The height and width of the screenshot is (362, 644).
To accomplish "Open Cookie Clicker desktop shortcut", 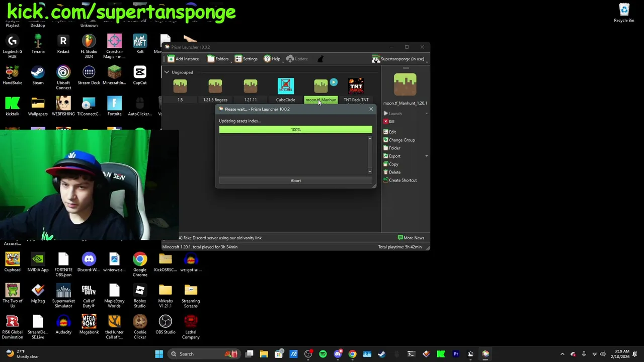I will tap(140, 327).
